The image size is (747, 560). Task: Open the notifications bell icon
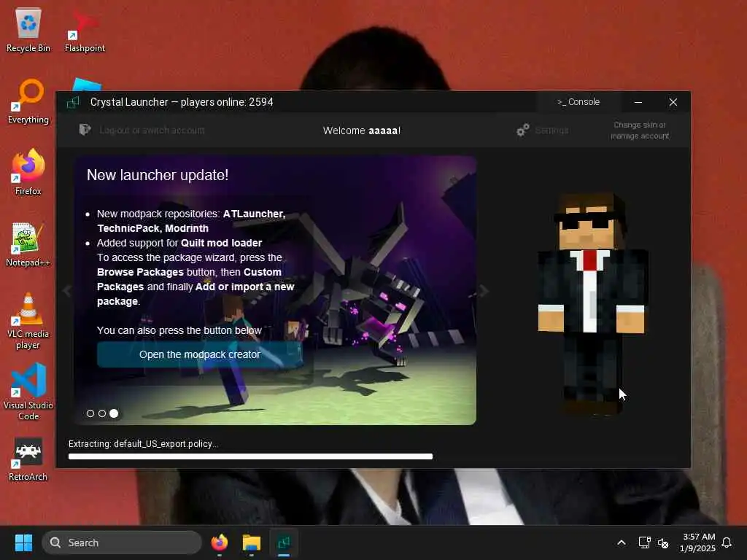[x=727, y=542]
